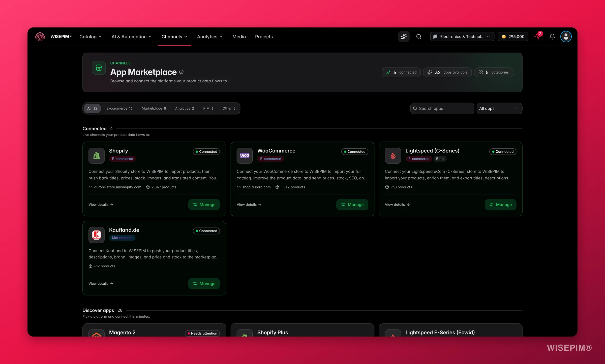Click the box icon beside 612 products
This screenshot has height=364, width=605.
90,266
